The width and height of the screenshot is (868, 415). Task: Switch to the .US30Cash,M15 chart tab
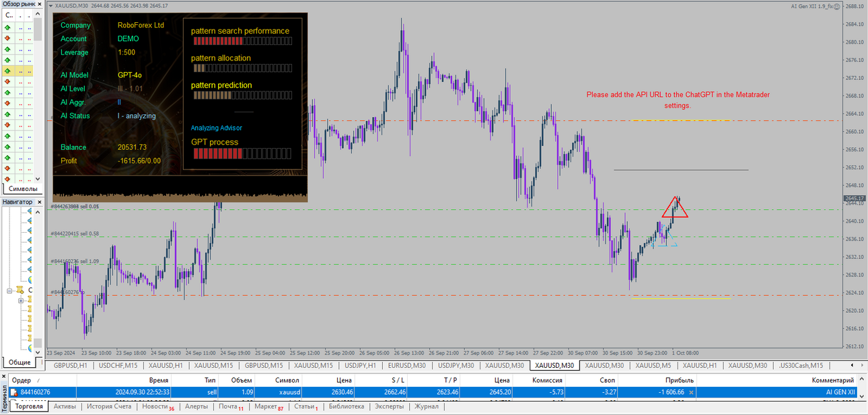(801, 365)
